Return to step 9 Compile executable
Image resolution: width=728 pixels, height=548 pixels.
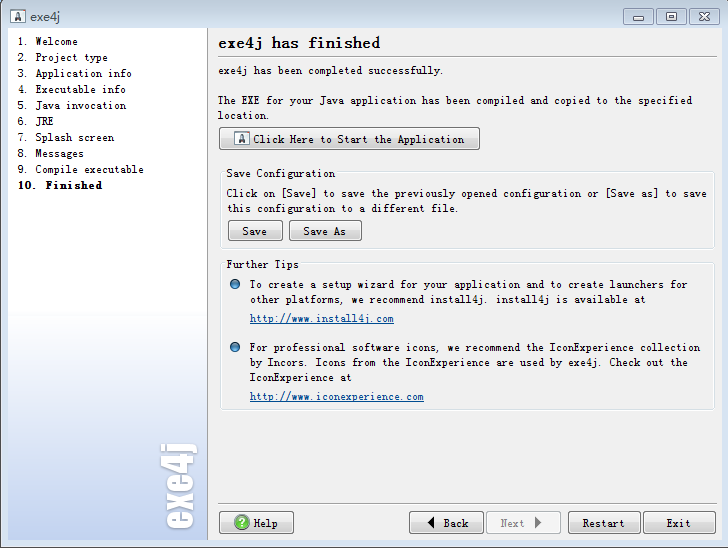tap(80, 170)
